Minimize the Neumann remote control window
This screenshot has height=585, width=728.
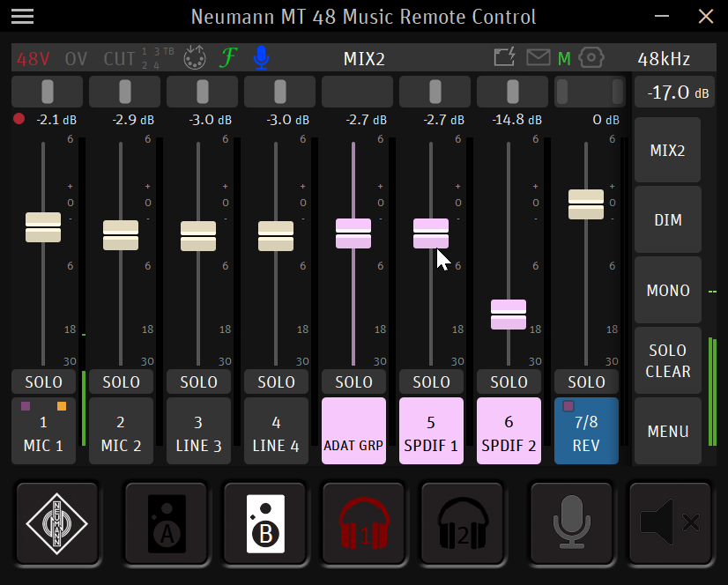[662, 16]
